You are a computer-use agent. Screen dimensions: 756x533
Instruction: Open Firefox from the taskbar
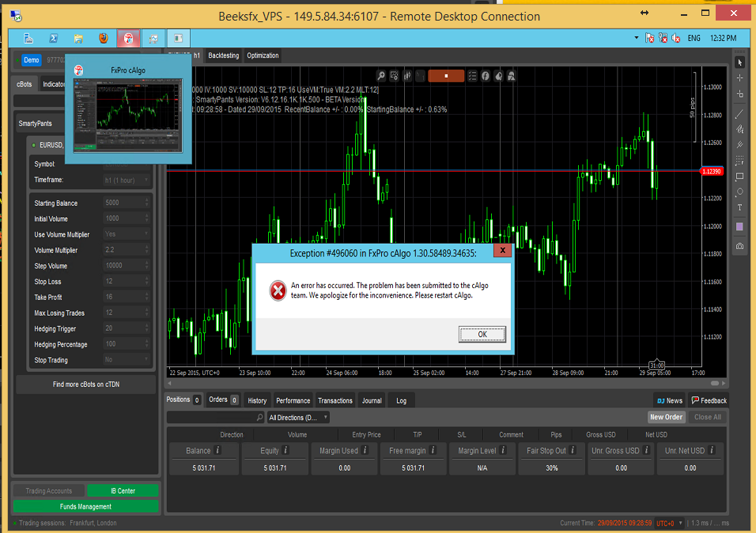104,39
